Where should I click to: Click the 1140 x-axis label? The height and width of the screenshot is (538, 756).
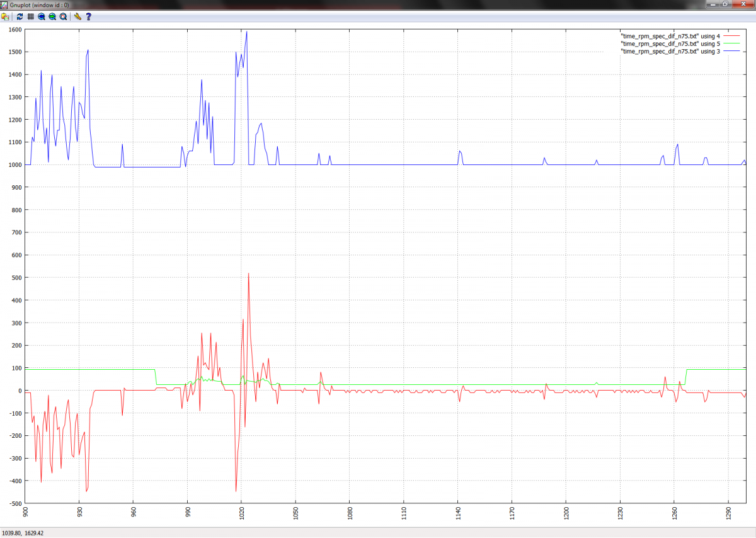[x=459, y=514]
